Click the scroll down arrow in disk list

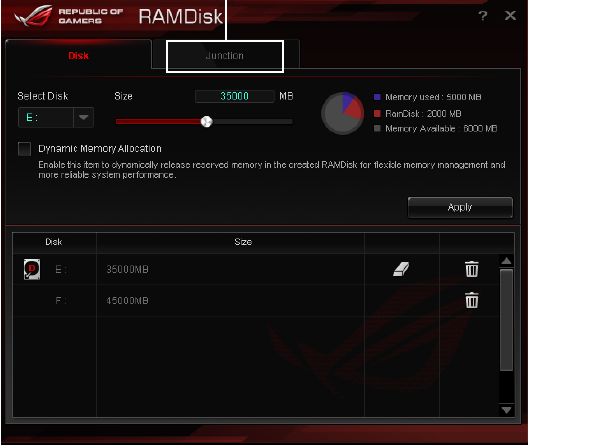[506, 410]
